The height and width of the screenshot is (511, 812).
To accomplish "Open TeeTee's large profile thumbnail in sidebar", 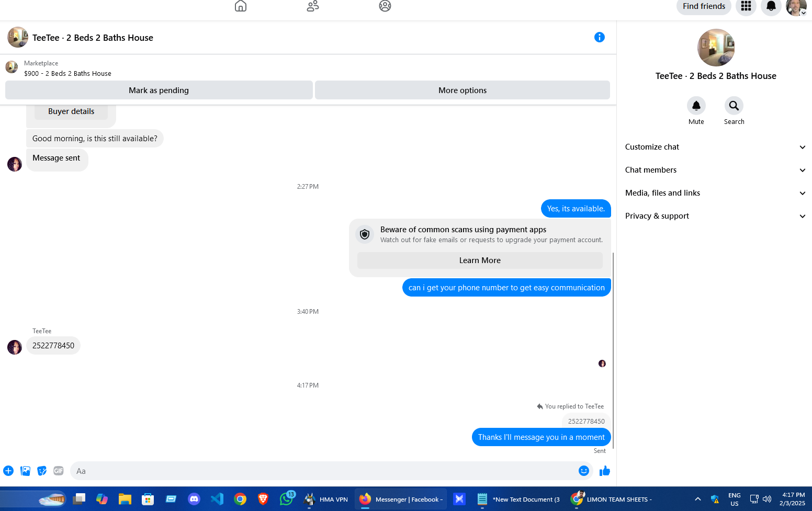I will [716, 48].
